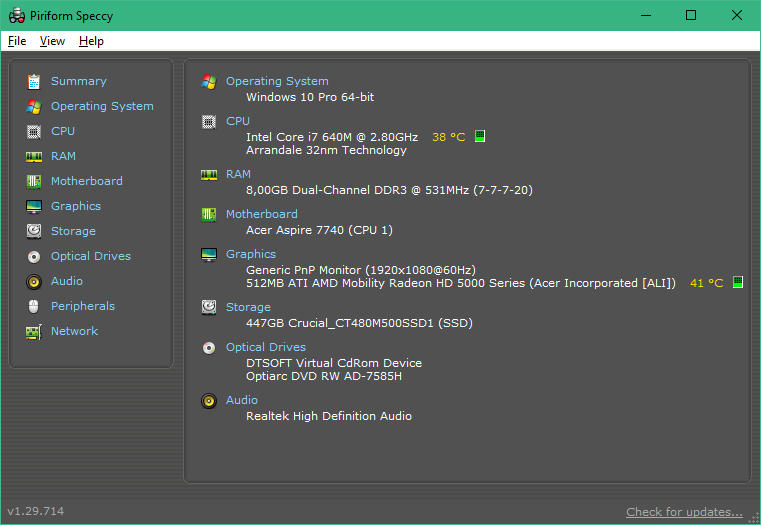Click the Motherboard heading link in panel
This screenshot has height=525, width=761.
262,214
